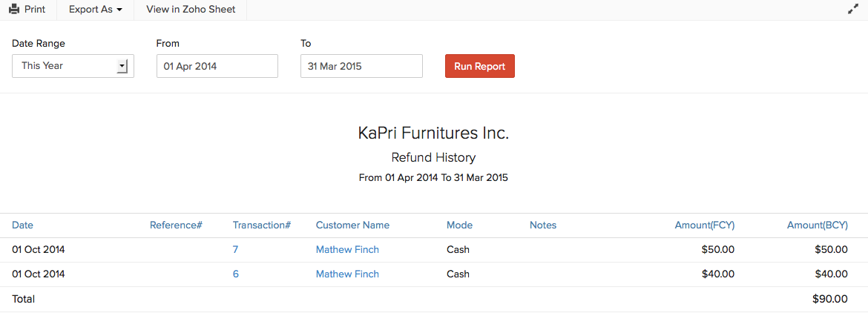Click the Run Report button
Image resolution: width=868 pixels, height=313 pixels.
coord(479,66)
